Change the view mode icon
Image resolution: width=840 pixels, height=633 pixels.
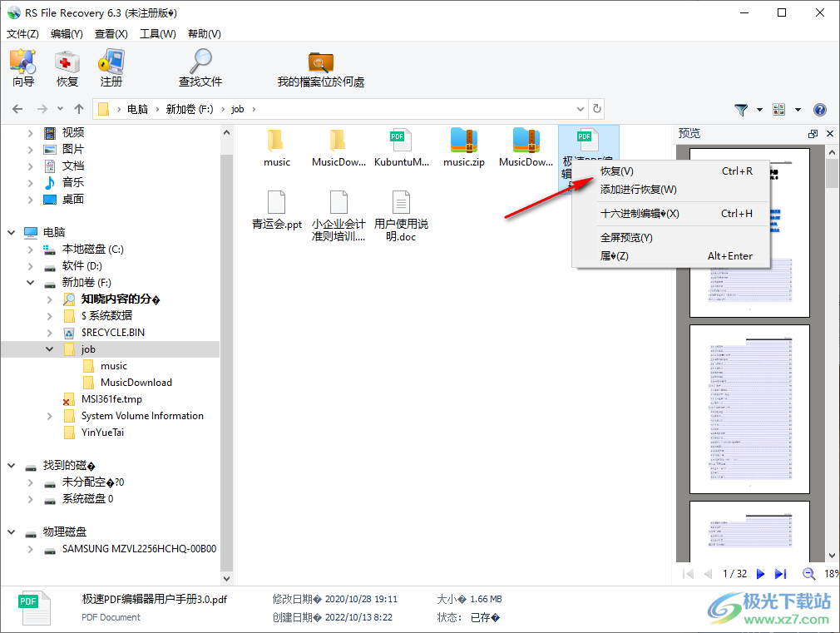[779, 109]
